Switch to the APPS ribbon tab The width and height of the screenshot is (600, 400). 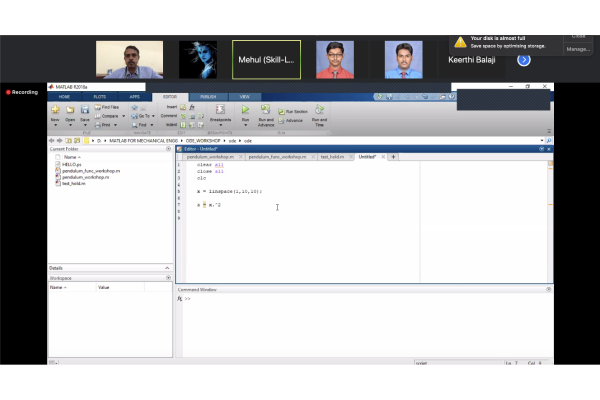(x=135, y=97)
